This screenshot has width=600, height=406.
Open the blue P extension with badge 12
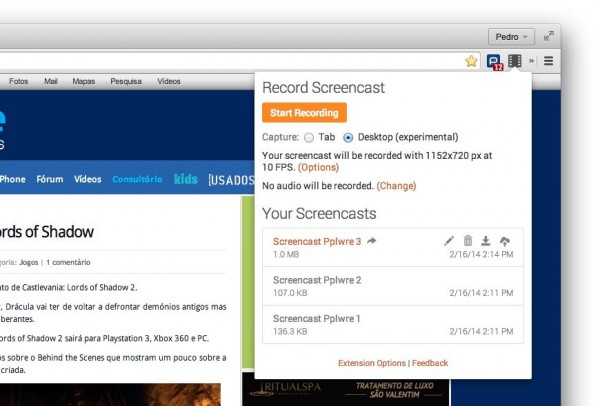494,62
